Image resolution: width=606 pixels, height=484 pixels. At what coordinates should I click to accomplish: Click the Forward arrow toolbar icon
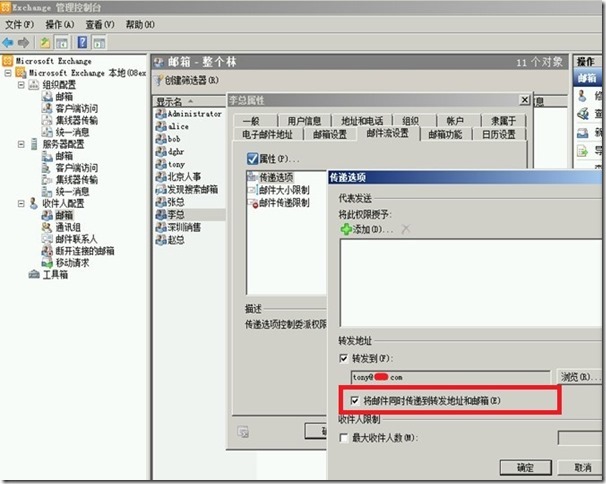pos(24,42)
